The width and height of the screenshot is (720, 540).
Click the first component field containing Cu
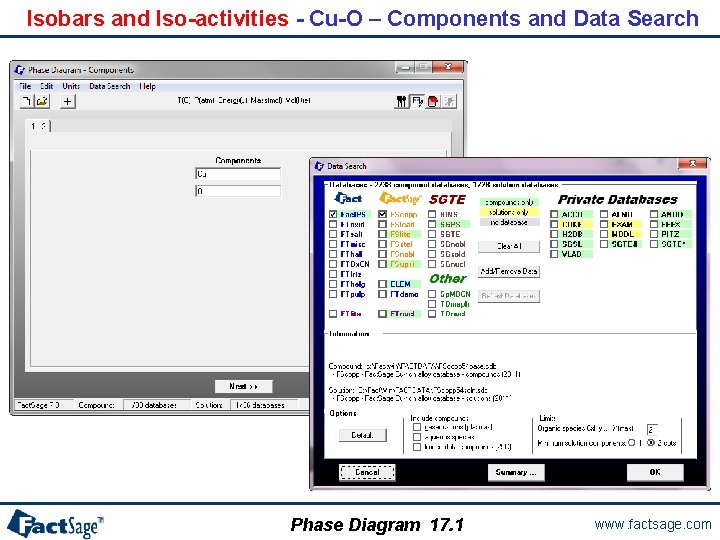click(x=238, y=174)
